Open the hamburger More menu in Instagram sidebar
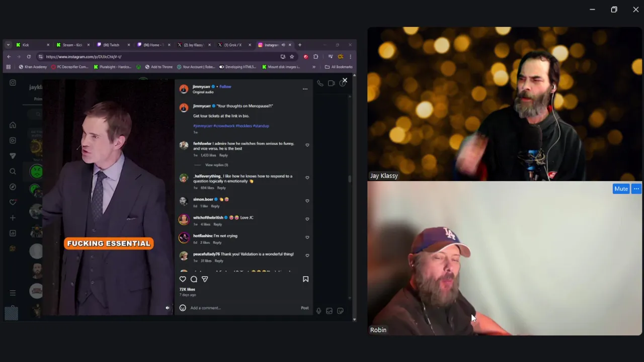644x362 pixels. [13, 293]
